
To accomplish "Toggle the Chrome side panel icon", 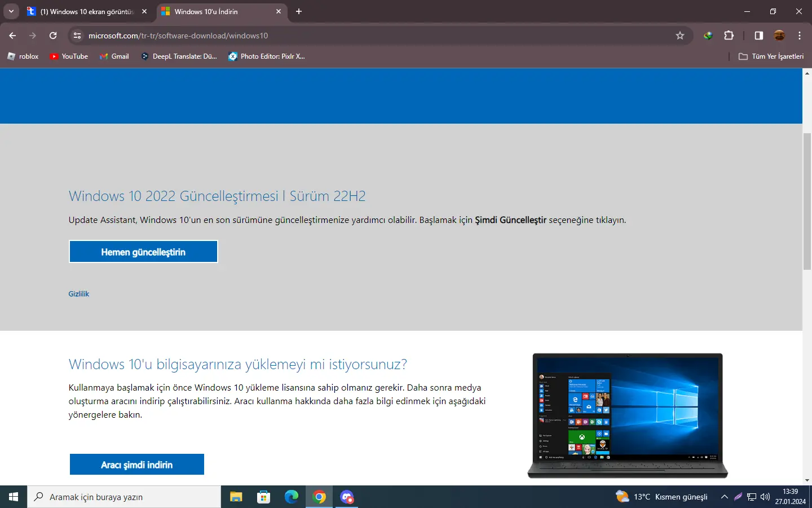I will [758, 36].
